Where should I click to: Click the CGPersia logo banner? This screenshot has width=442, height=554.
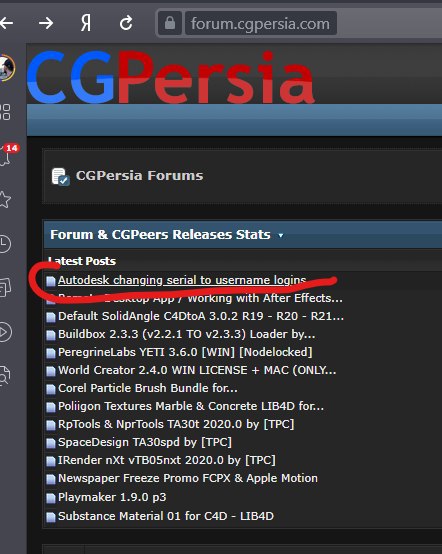(171, 77)
